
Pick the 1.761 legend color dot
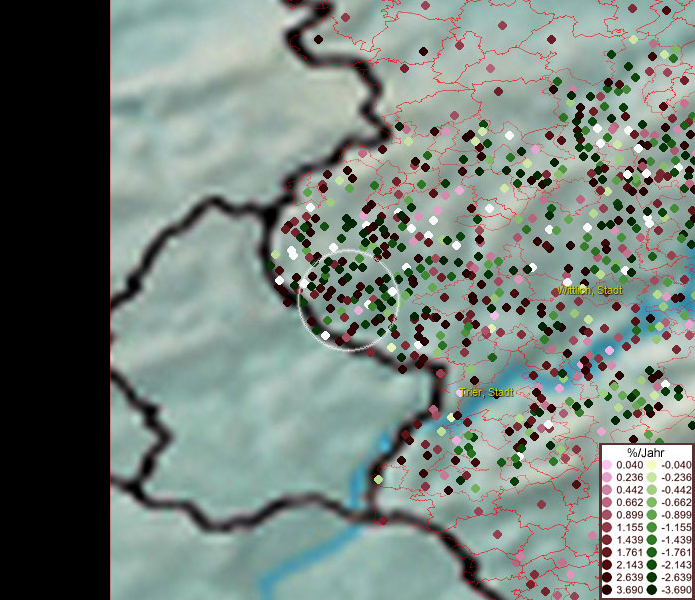tap(607, 553)
